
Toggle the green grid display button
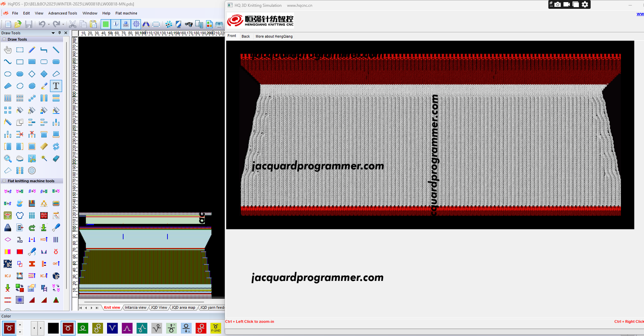pos(105,25)
